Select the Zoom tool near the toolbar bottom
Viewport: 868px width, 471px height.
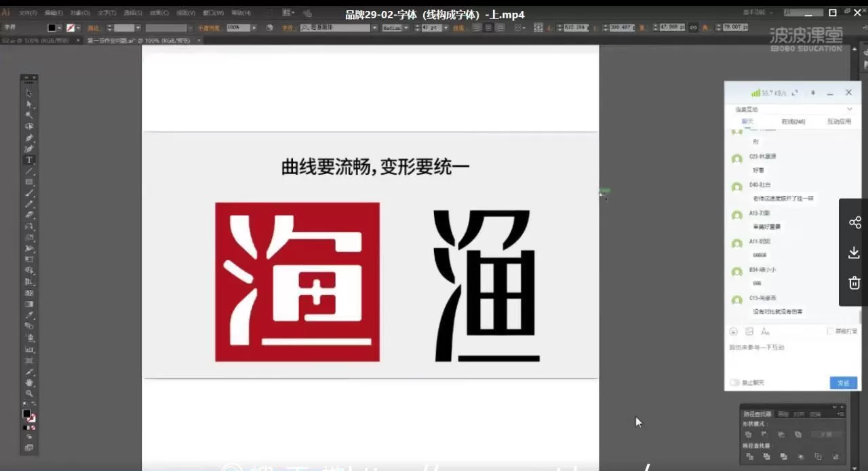28,392
